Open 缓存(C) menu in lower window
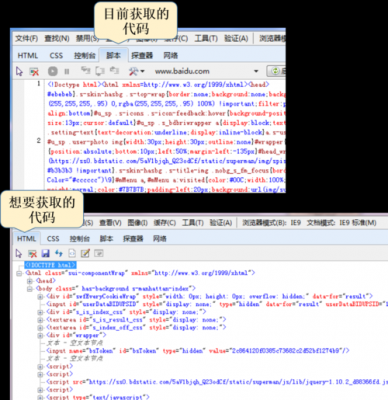 point(165,223)
